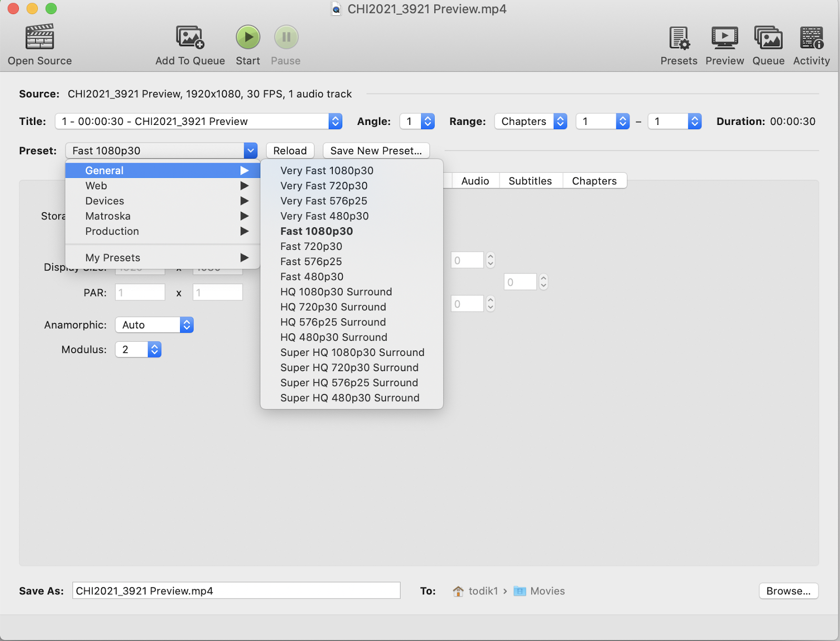Click the first PAR input field

pyautogui.click(x=140, y=292)
